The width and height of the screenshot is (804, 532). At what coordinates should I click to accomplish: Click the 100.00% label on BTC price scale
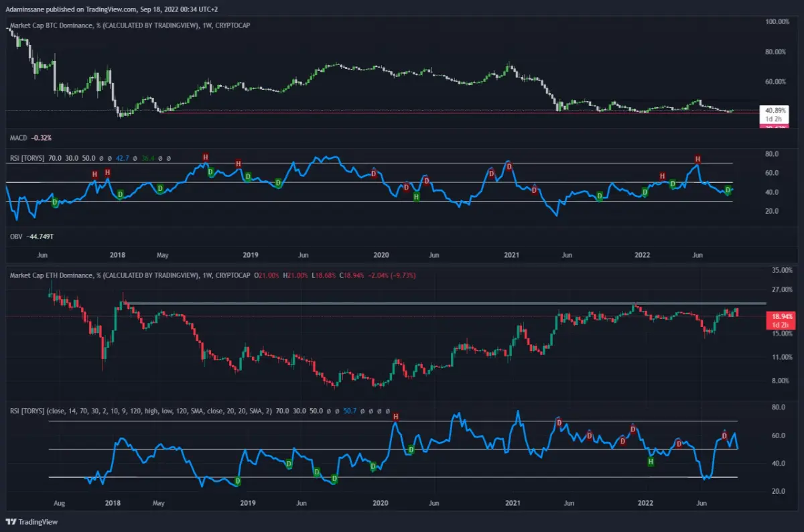777,22
